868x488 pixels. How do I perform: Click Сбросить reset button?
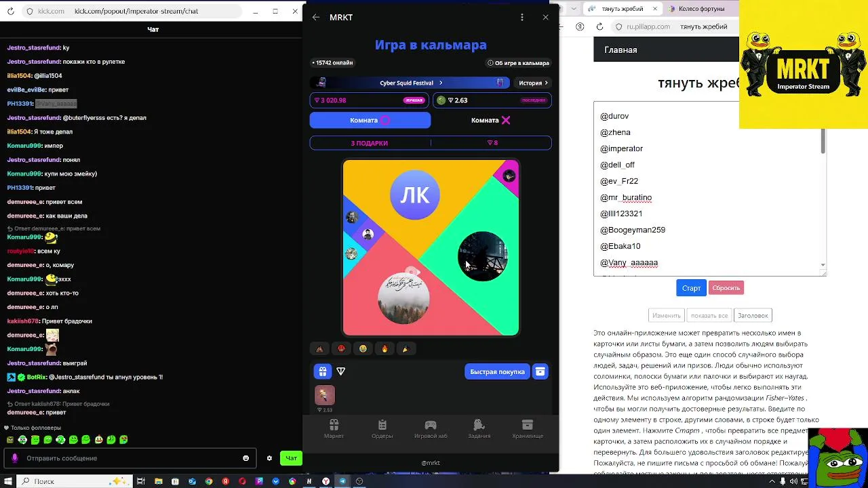tap(726, 288)
